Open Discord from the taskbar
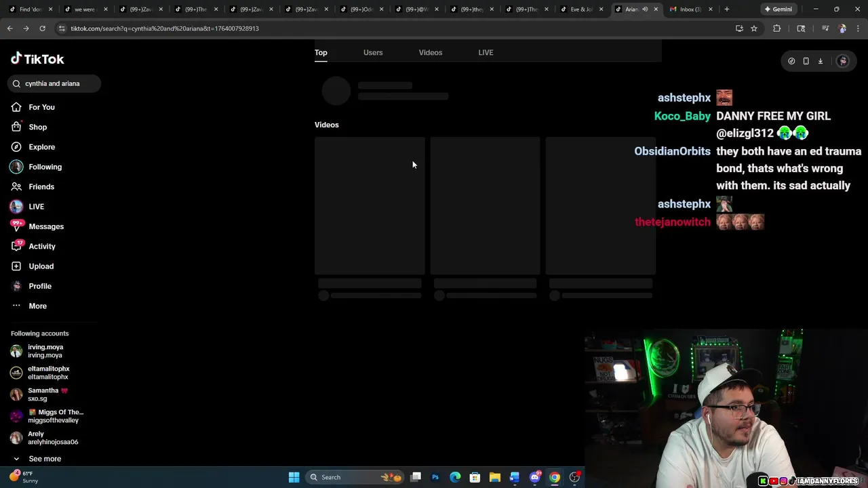 coord(535,477)
